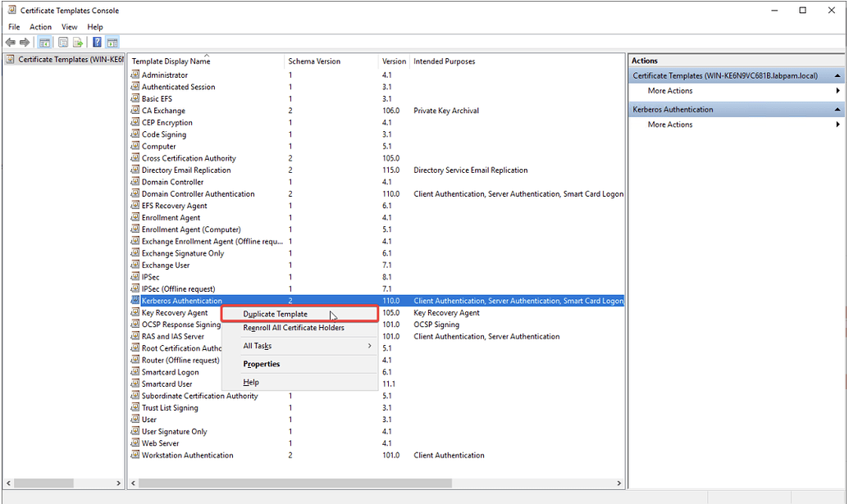The height and width of the screenshot is (504, 849).
Task: Click the icon beside Code Signing template
Action: [135, 134]
